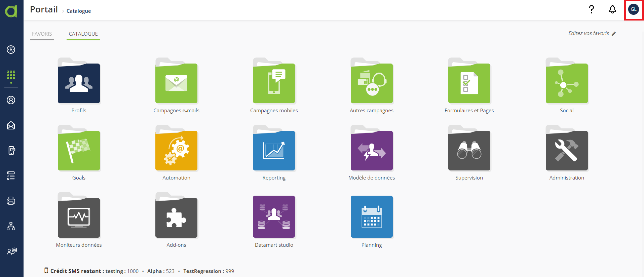Open Campagnes e-mails folder
Screen dimensions: 644x277
click(x=176, y=83)
